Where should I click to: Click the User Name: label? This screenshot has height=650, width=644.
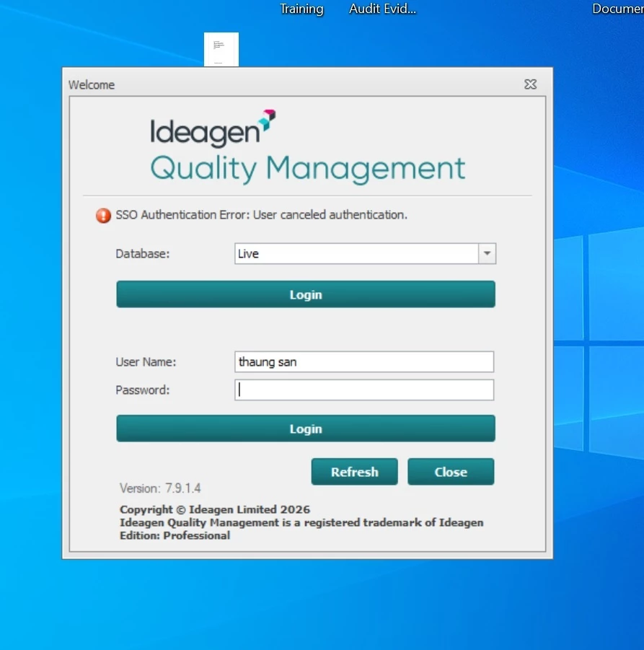tap(146, 362)
